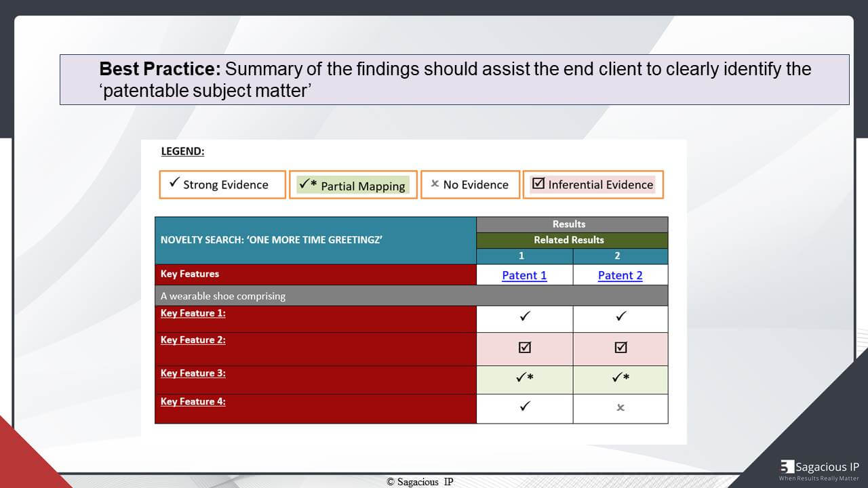Click the x icon in No Evidence legend
Screen dimensions: 868x488
[x=435, y=184]
